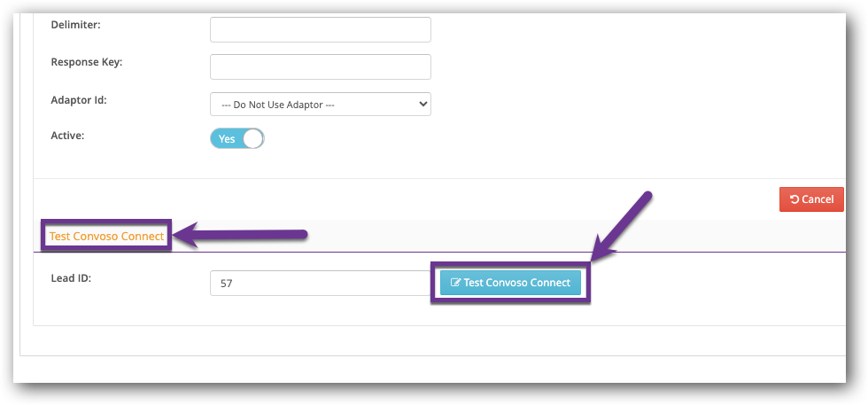
Task: Click the white knob of Active switch
Action: click(x=253, y=139)
